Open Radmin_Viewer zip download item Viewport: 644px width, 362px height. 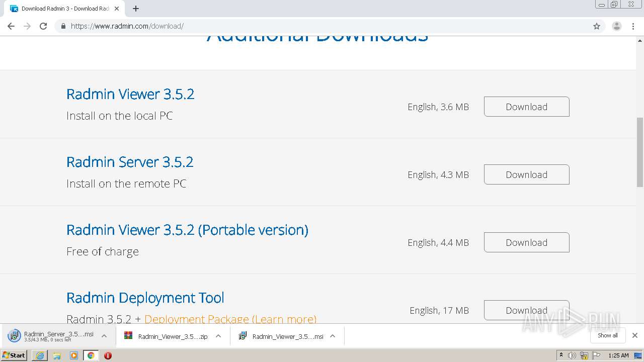(x=166, y=336)
